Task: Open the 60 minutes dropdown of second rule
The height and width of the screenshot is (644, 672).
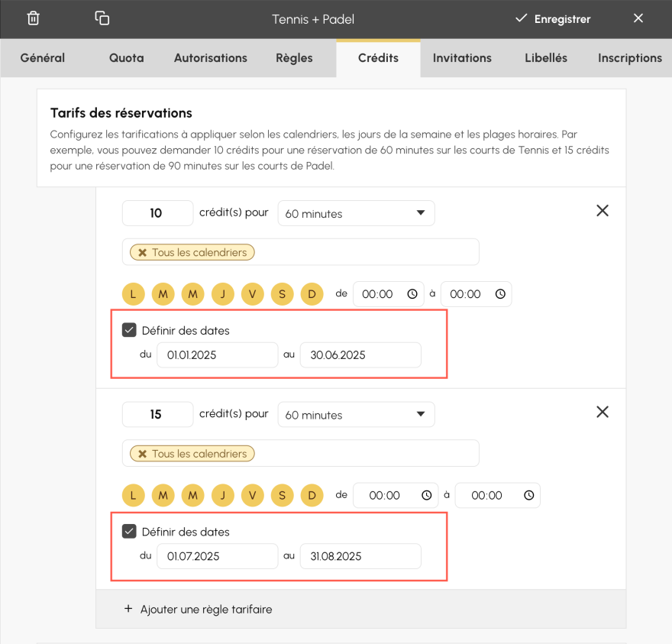Action: click(356, 414)
